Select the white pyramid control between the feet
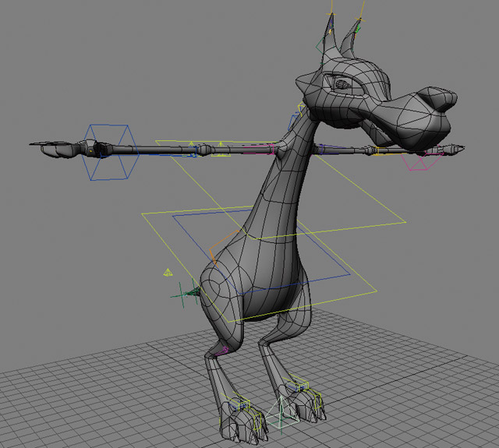Screen dimensions: 499x448 click(282, 414)
